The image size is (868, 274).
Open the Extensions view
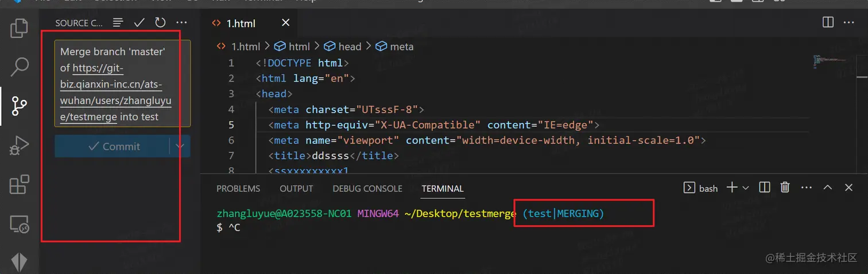click(20, 184)
